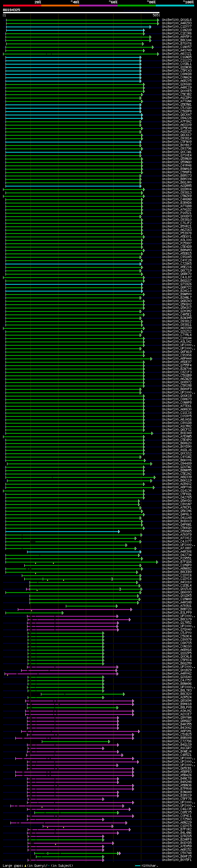
Task: Select UniRef100_A8N229 hit name
Action: point(177,822)
